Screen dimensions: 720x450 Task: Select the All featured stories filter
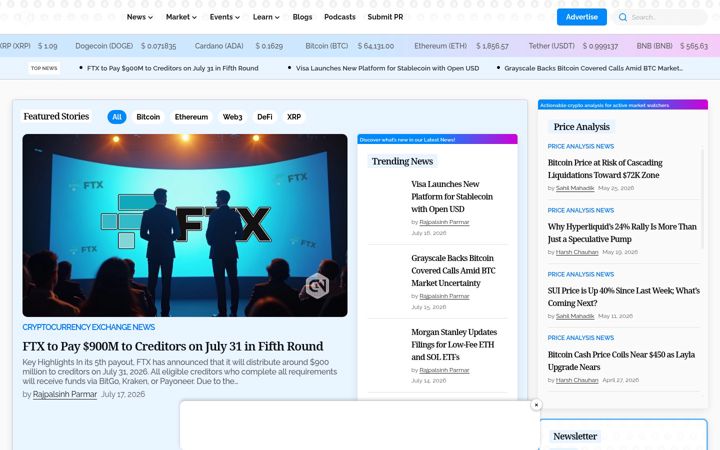click(x=117, y=117)
